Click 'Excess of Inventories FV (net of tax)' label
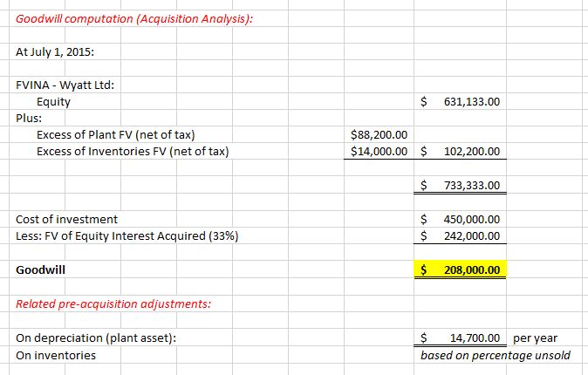Image resolution: width=588 pixels, height=375 pixels. pos(133,152)
